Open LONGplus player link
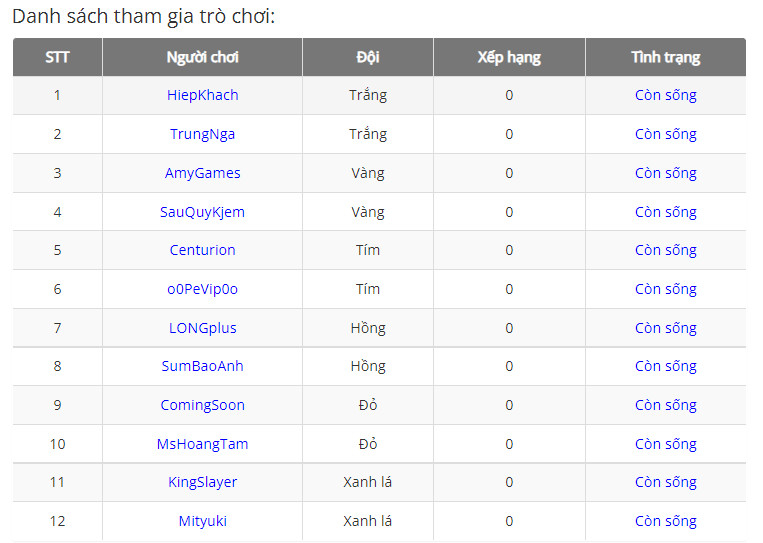The height and width of the screenshot is (543, 763). (202, 328)
